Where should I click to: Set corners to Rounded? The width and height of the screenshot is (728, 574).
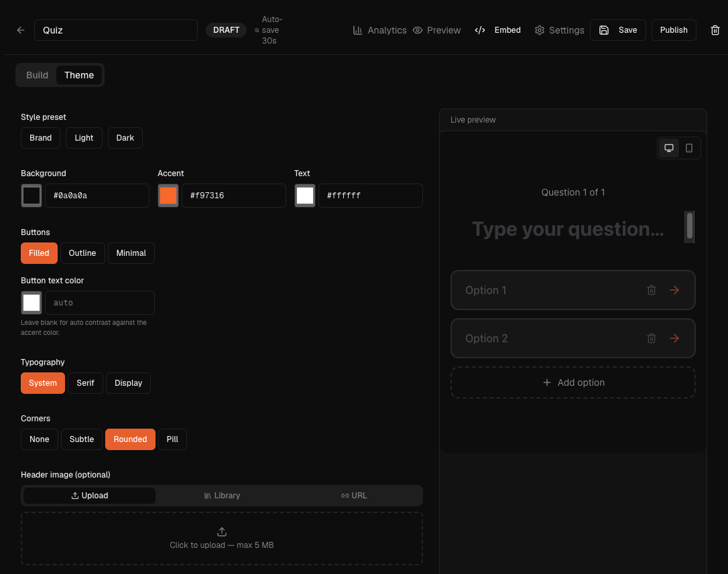(x=130, y=439)
